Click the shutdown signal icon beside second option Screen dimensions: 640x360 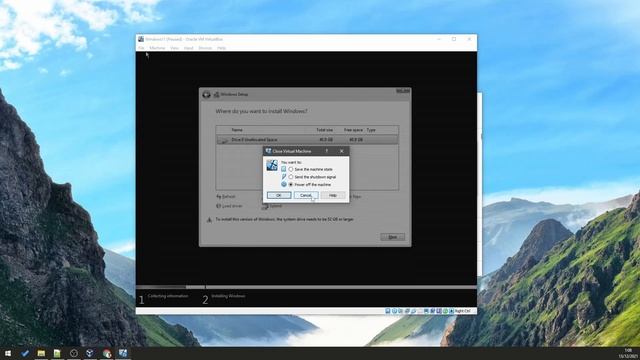[x=284, y=177]
